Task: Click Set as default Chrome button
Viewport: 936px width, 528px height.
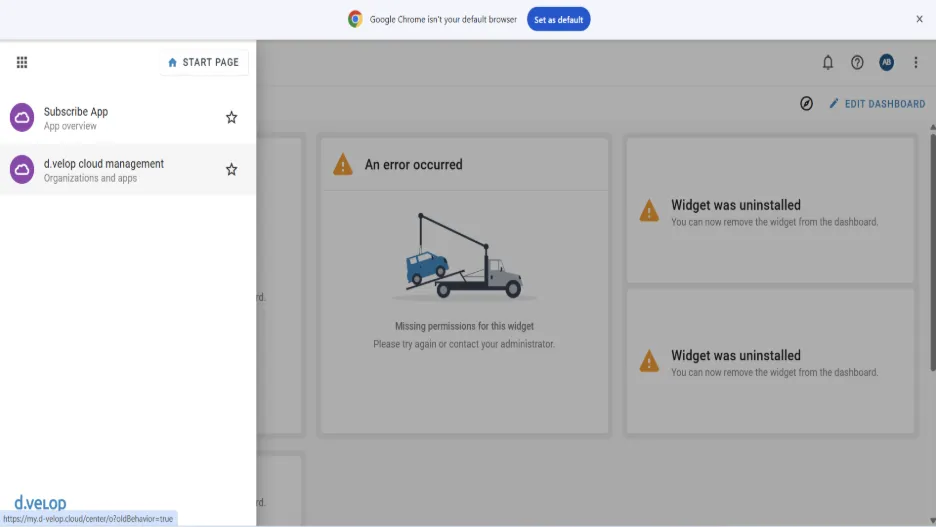Action: click(x=558, y=20)
